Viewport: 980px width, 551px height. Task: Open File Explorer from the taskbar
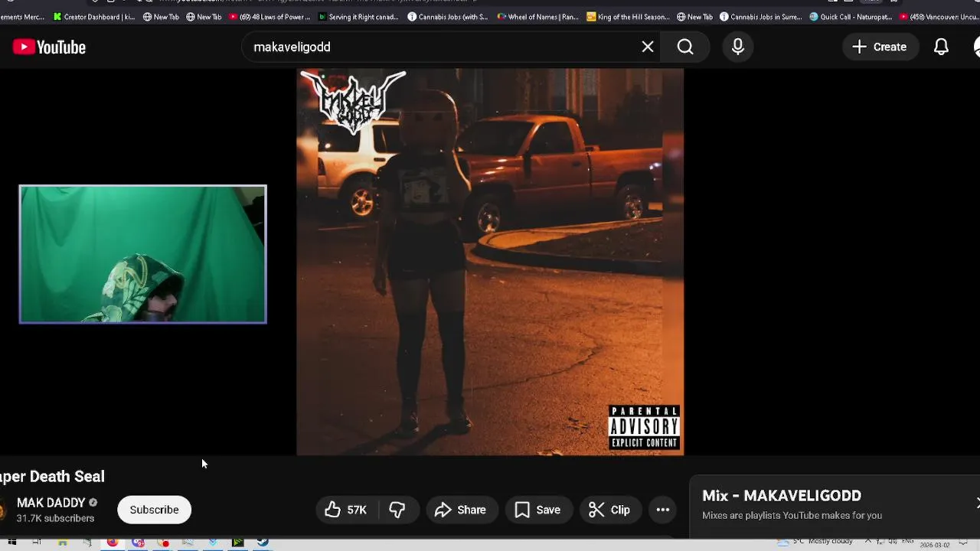[x=62, y=543]
